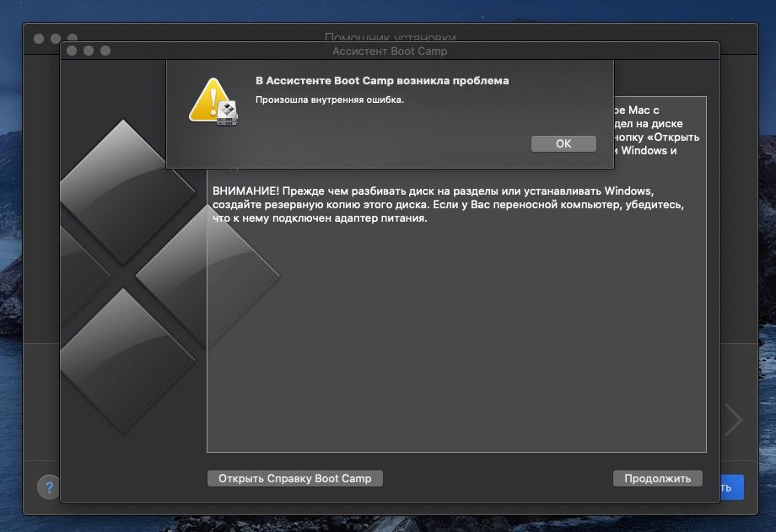The image size is (776, 532).
Task: Minimize the background Помощник установки window
Action: tap(56, 39)
